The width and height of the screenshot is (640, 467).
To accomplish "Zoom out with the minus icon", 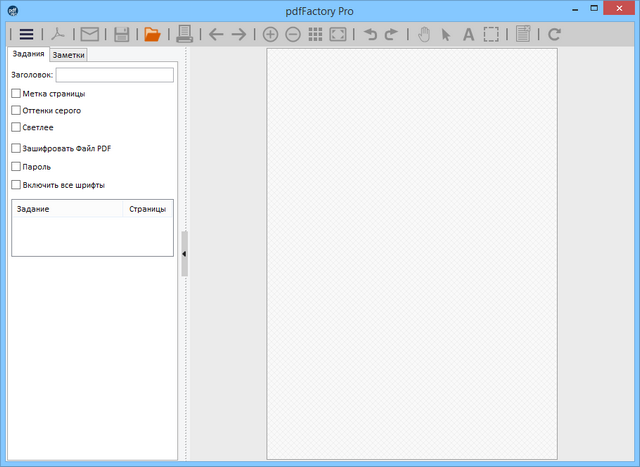I will tap(293, 34).
